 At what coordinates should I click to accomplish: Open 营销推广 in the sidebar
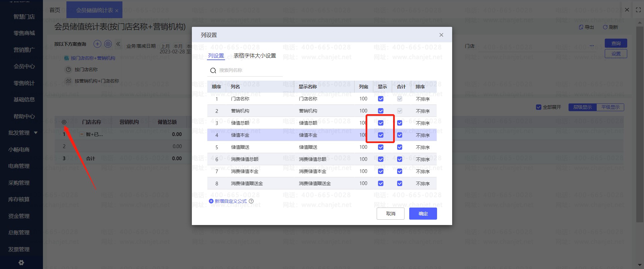pyautogui.click(x=24, y=50)
